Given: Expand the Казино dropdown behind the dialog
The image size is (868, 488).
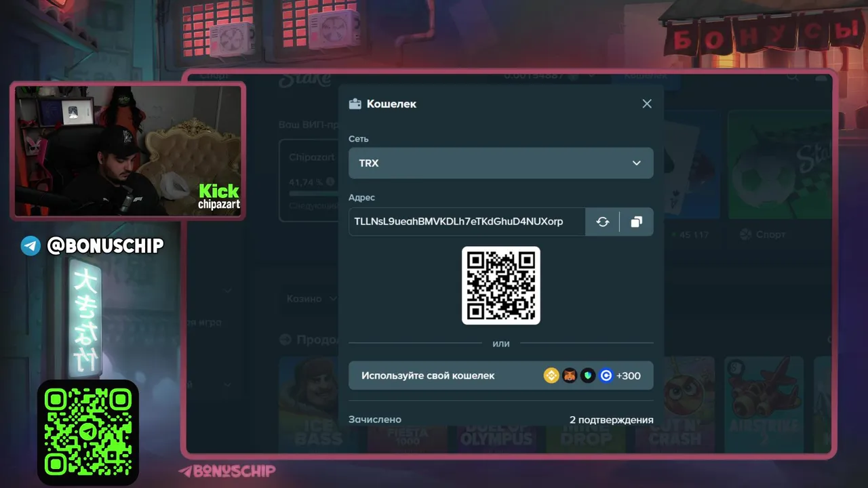Looking at the screenshot, I should (312, 298).
